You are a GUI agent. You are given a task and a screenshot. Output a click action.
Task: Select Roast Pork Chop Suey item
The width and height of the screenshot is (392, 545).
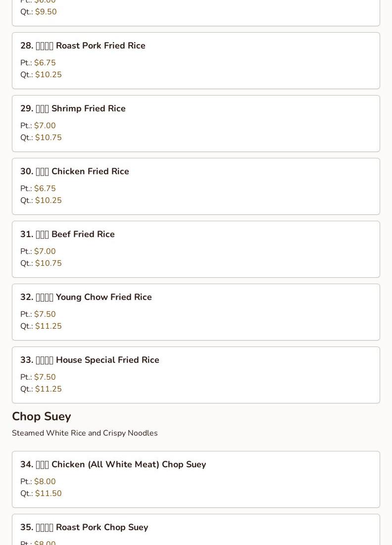[84, 527]
